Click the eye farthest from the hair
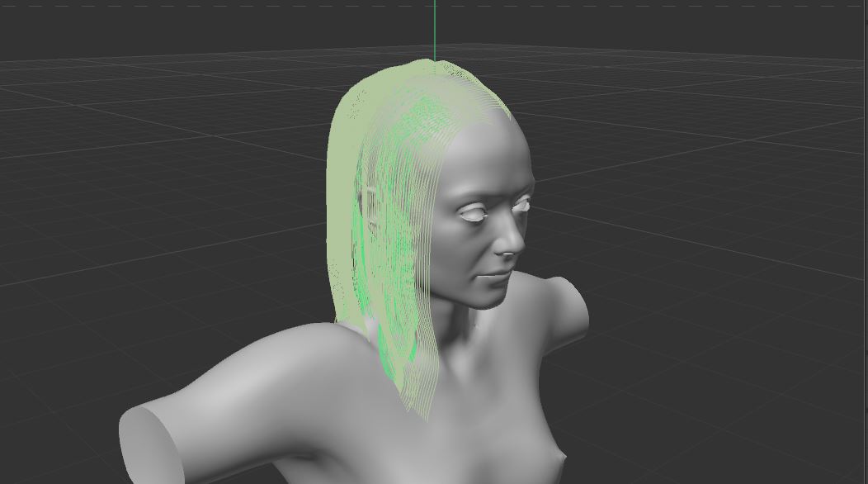 (x=522, y=204)
